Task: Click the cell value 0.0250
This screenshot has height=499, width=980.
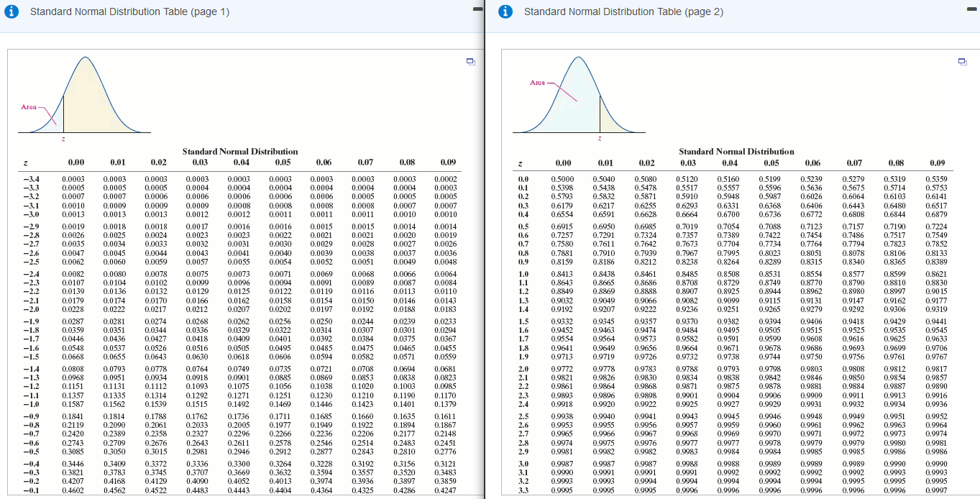Action: (322, 321)
